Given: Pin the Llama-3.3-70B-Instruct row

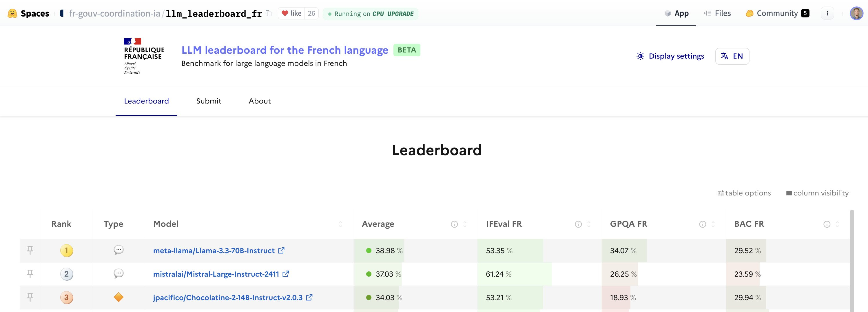Looking at the screenshot, I should click(x=30, y=250).
